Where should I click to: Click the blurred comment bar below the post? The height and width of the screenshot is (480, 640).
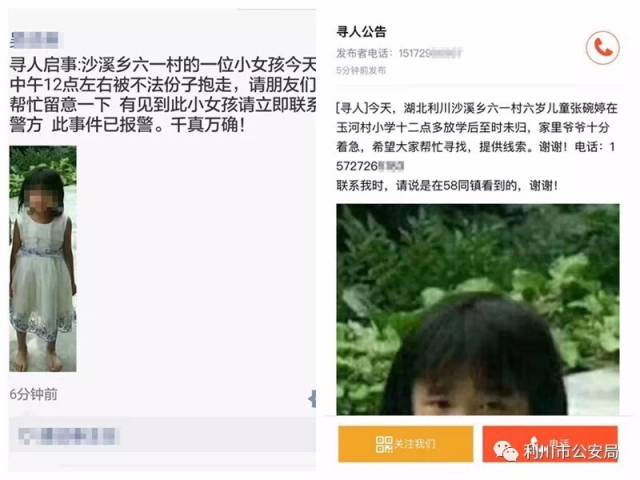click(162, 436)
